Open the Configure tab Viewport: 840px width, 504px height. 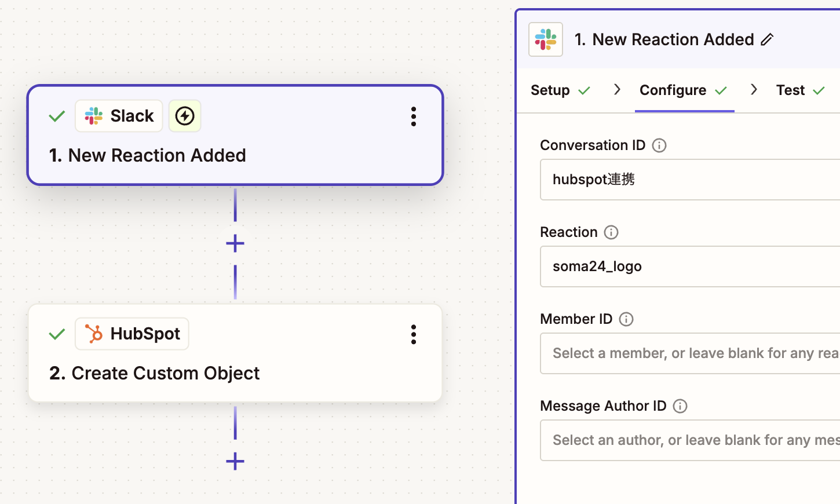684,90
